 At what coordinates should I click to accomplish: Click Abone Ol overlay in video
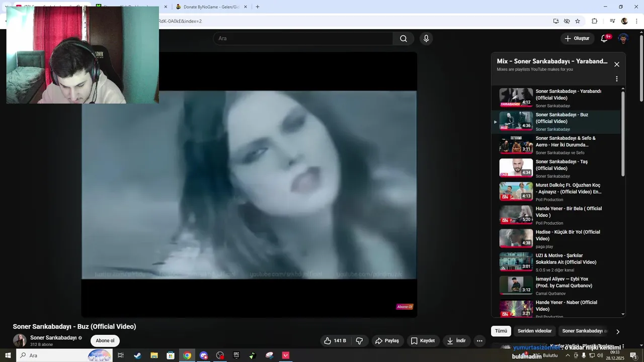pyautogui.click(x=405, y=307)
